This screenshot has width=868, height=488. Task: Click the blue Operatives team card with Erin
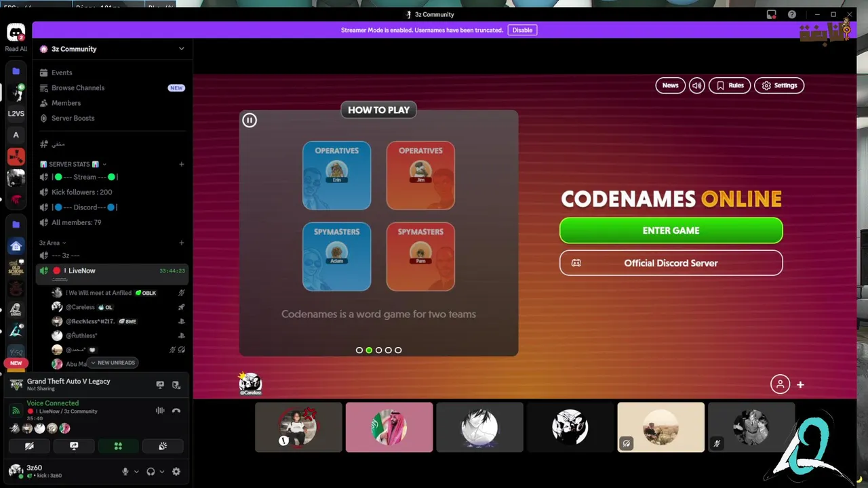336,176
